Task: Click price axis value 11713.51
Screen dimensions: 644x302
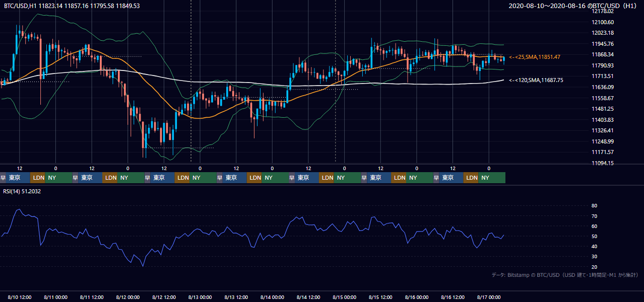Action: coord(603,76)
